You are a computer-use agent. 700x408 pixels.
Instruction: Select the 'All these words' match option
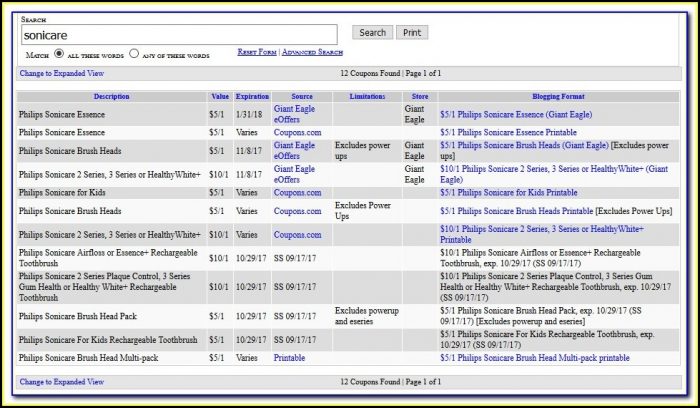click(x=59, y=53)
